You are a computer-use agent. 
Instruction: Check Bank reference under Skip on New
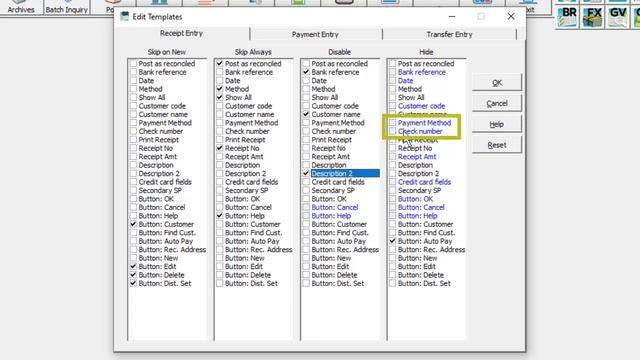tap(133, 72)
